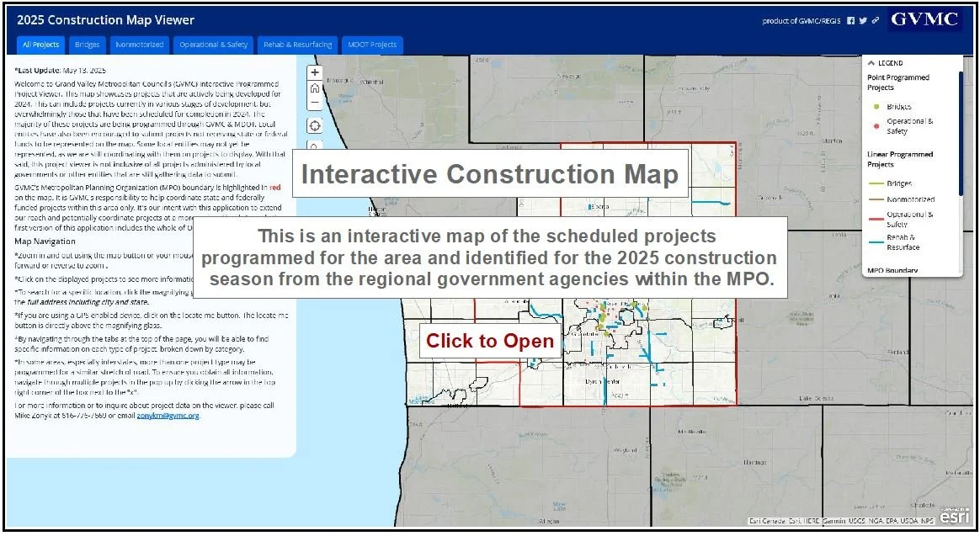The height and width of the screenshot is (536, 980).
Task: Collapse the Legend panel with its chevron
Action: click(x=871, y=63)
